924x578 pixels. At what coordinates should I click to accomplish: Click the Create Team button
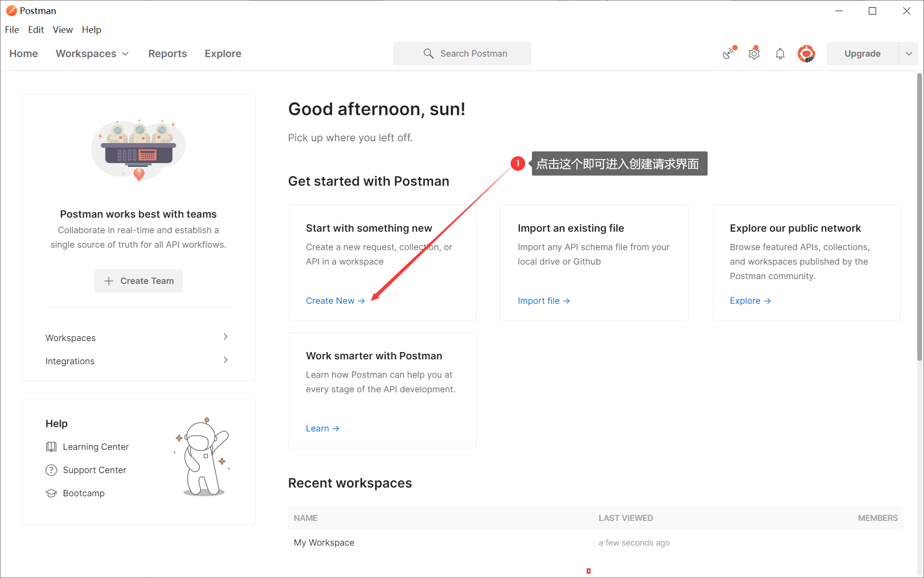138,281
